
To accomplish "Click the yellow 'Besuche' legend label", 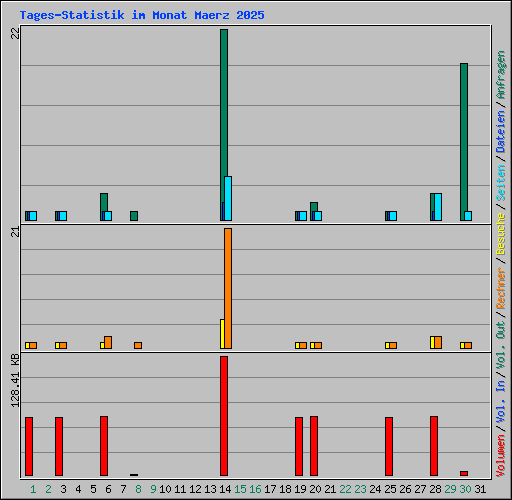I will coord(501,234).
